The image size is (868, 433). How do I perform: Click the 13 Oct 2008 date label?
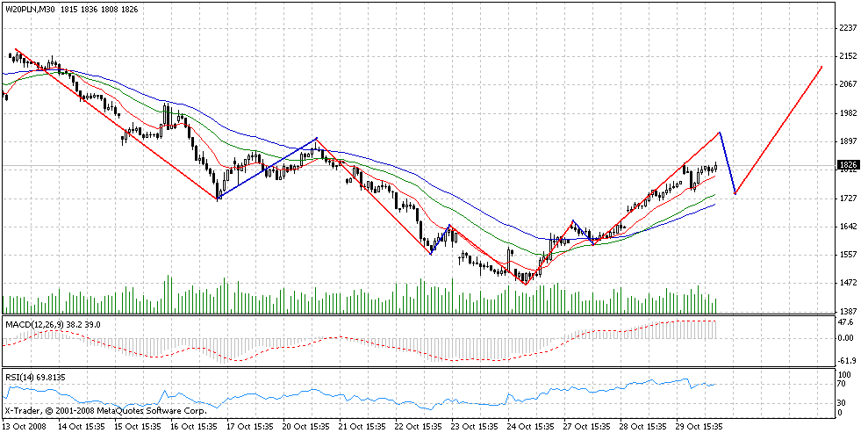(x=26, y=425)
